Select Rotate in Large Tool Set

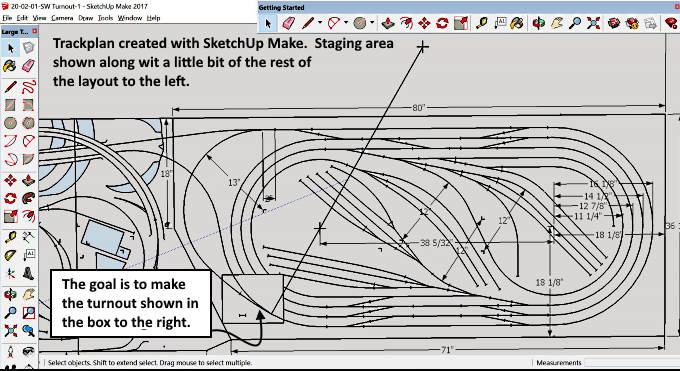point(10,198)
